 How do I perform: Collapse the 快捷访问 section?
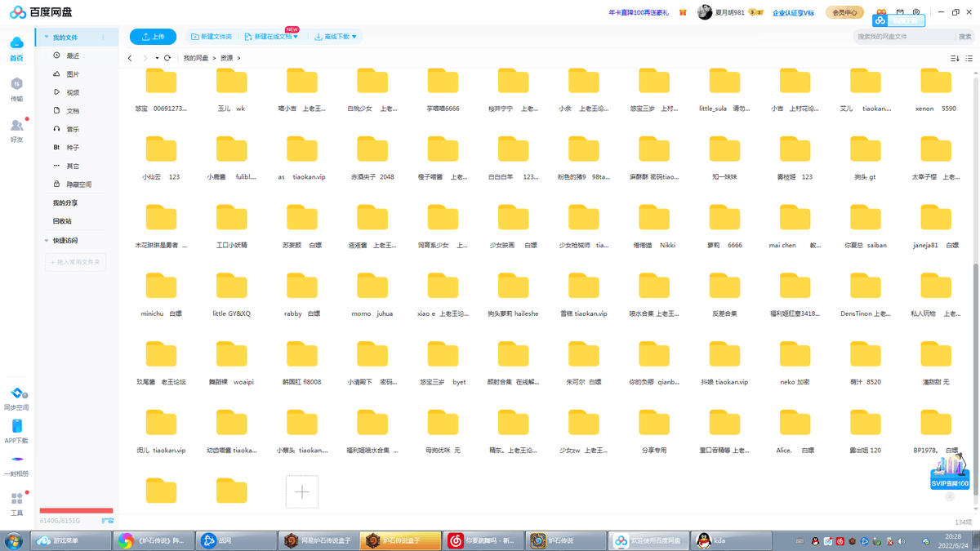[x=47, y=241]
